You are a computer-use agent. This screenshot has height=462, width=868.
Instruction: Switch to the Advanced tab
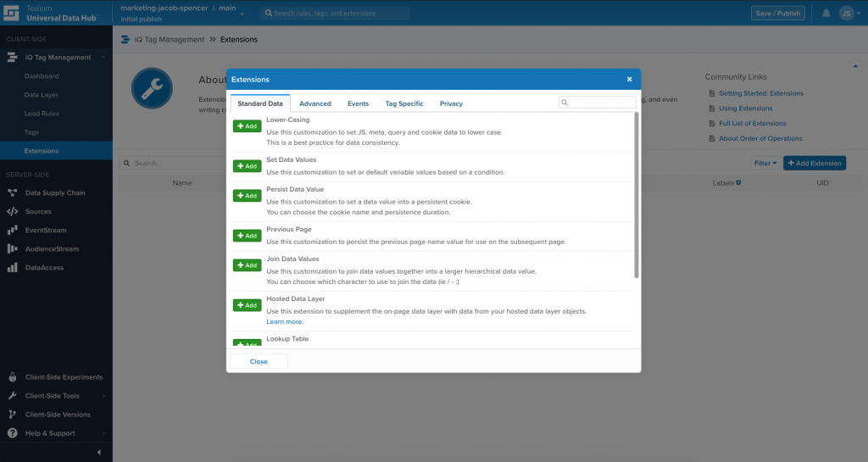[x=315, y=103]
